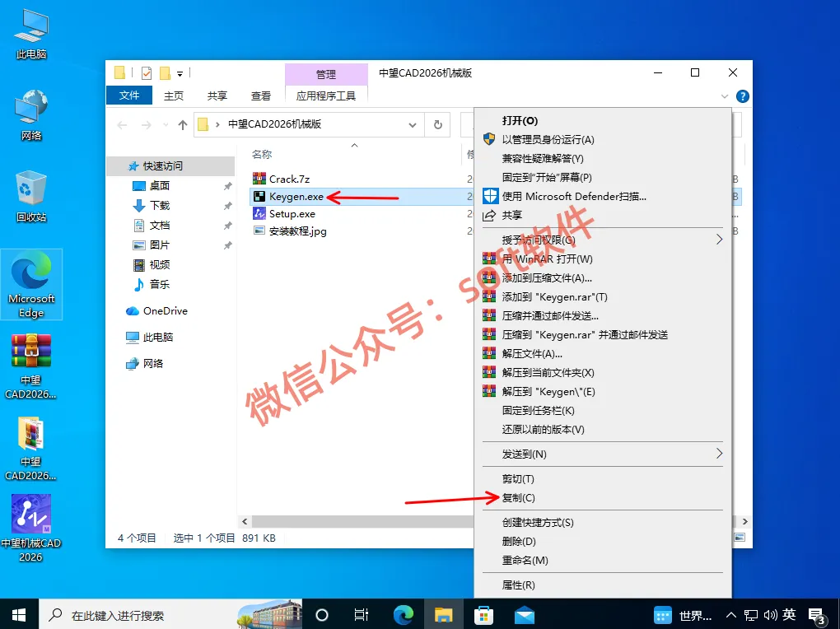Click the Crack.7z archive file icon
The height and width of the screenshot is (629, 840).
[x=259, y=179]
